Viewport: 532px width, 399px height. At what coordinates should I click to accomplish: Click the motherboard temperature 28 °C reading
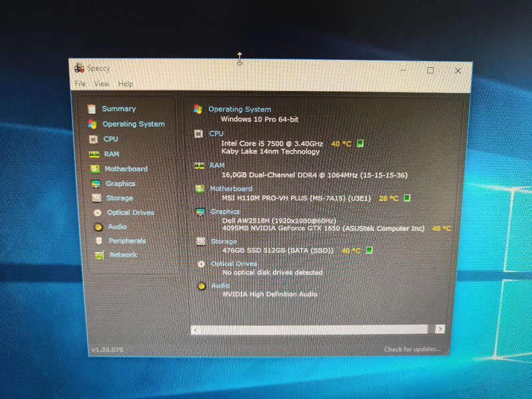388,198
